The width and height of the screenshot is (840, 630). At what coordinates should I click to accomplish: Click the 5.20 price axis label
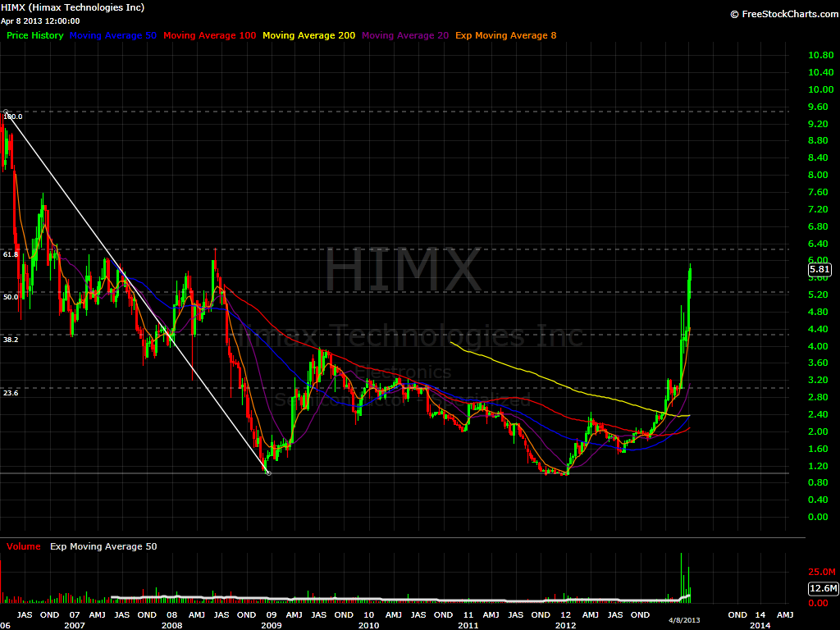[x=818, y=294]
